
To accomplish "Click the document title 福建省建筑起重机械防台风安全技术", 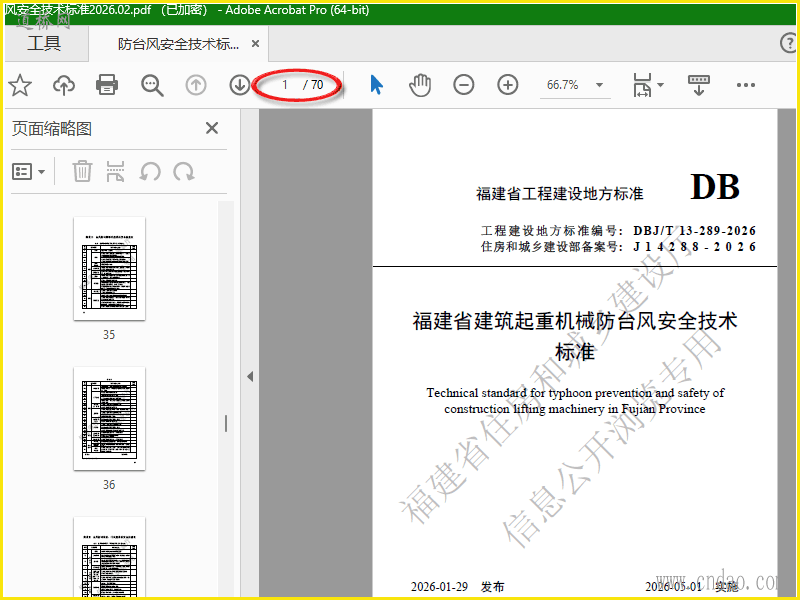I will [x=574, y=321].
